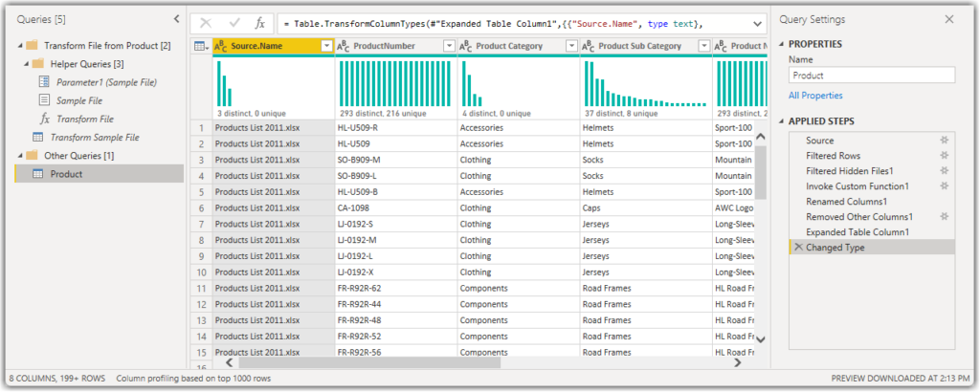Select Transform Sample File query

(95, 138)
